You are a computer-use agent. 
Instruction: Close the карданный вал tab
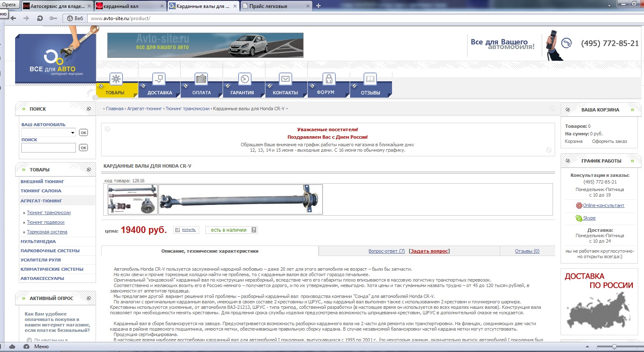coord(162,6)
